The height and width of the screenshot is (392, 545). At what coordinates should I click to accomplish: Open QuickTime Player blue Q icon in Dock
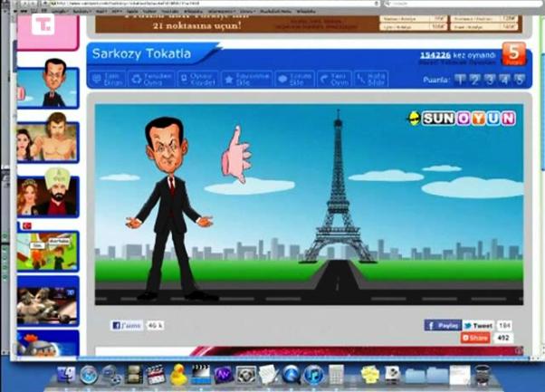(292, 376)
